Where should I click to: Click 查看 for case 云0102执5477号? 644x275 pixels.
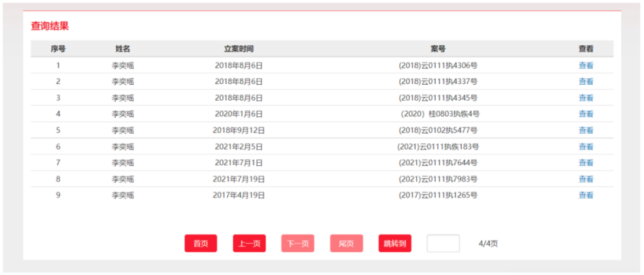tap(586, 130)
